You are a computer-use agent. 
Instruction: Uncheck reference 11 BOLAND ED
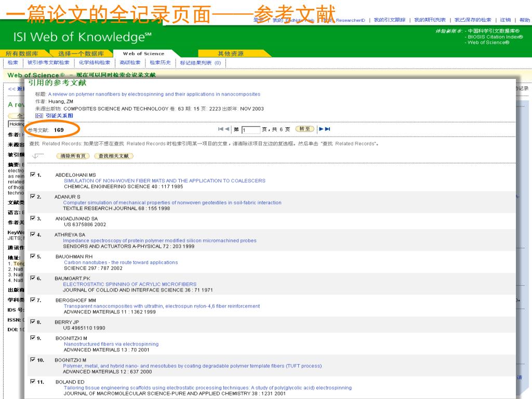point(33,382)
